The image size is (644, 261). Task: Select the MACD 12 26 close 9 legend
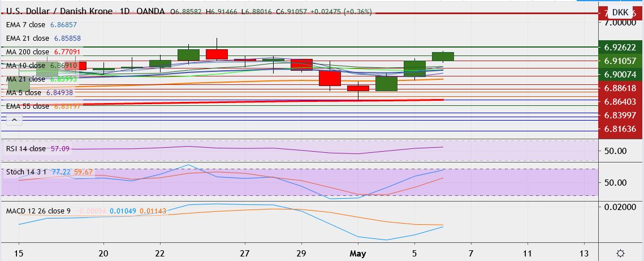coord(38,211)
